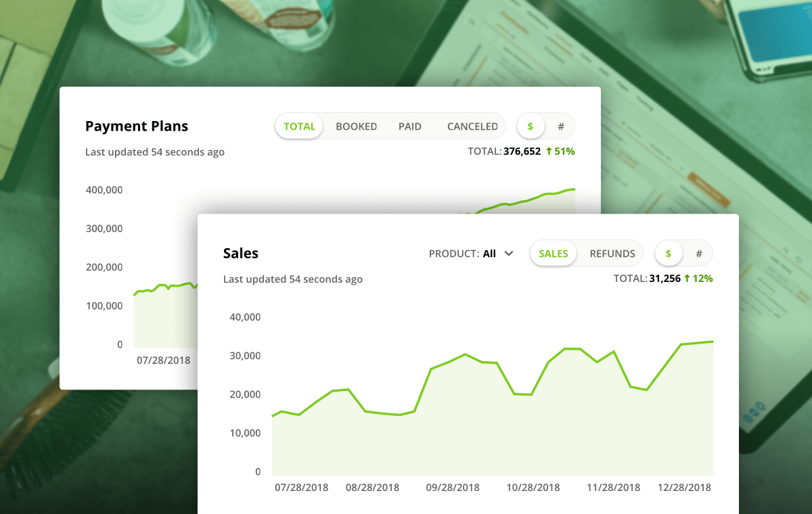Click the Payment Plans total value 376,652
812x514 pixels.
(522, 151)
